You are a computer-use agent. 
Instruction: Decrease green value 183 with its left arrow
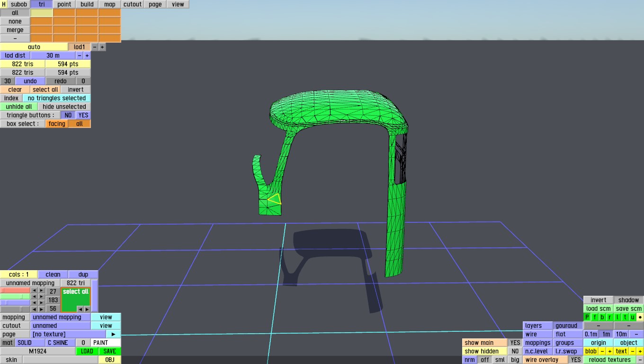(x=34, y=297)
